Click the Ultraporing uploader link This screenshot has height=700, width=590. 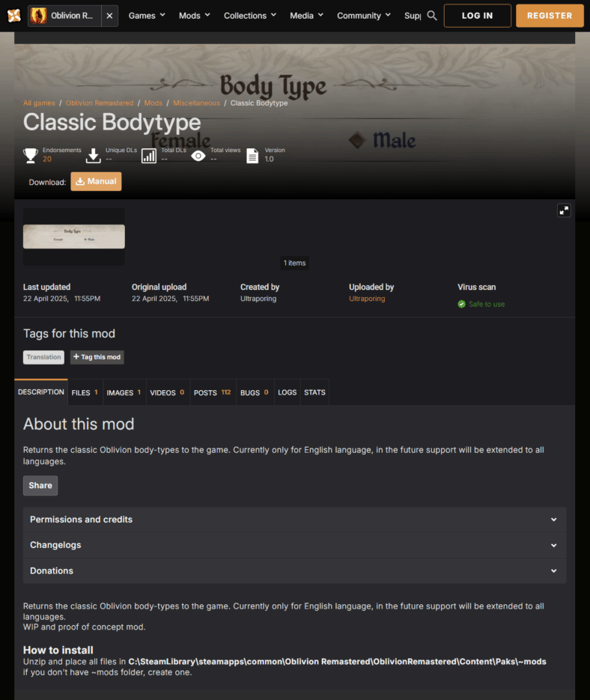point(367,299)
